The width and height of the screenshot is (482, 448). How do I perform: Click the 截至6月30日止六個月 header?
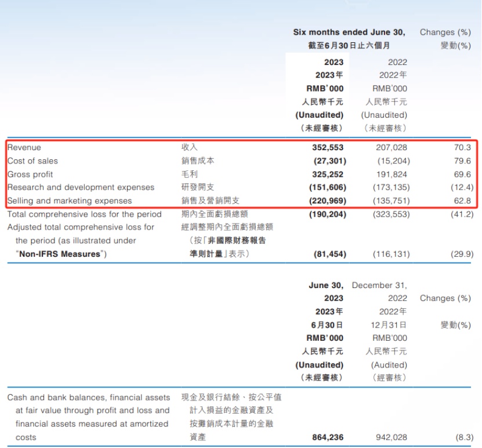click(x=349, y=46)
